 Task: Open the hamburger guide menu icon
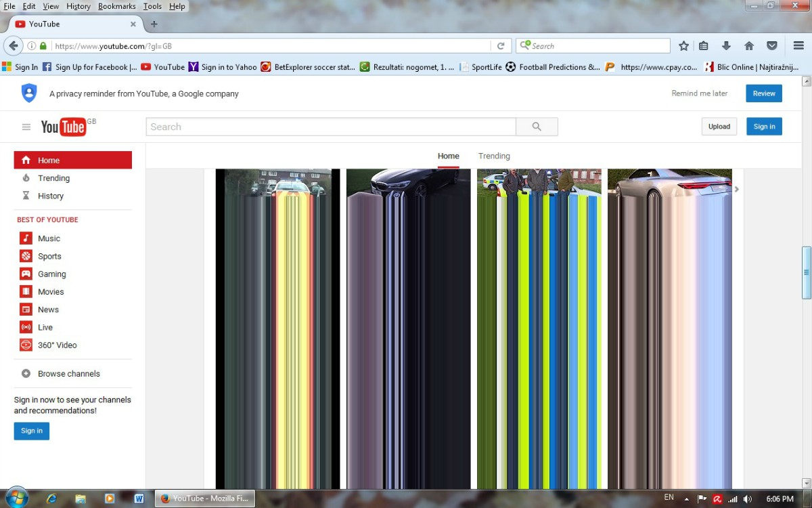click(26, 127)
